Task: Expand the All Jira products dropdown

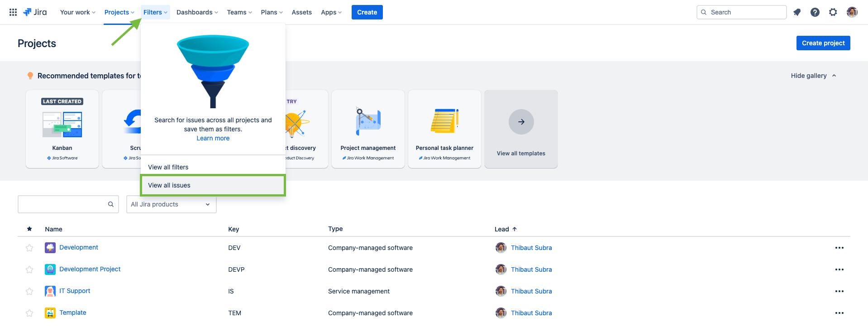Action: point(171,204)
